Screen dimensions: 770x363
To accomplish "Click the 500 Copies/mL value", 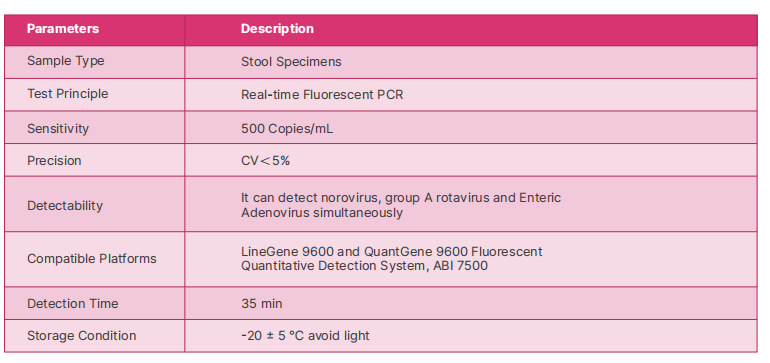I will [287, 129].
